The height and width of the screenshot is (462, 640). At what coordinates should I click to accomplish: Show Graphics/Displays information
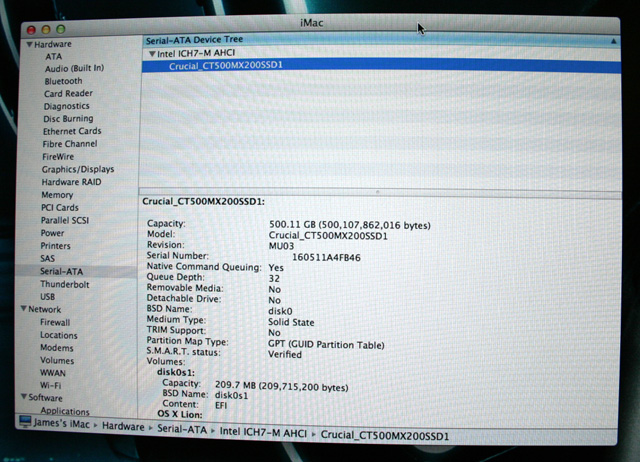(x=78, y=169)
